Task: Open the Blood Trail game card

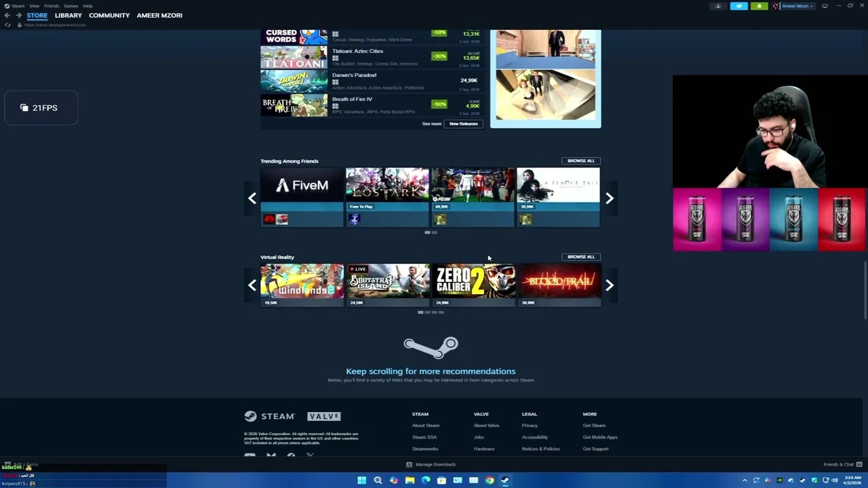Action: click(x=558, y=285)
